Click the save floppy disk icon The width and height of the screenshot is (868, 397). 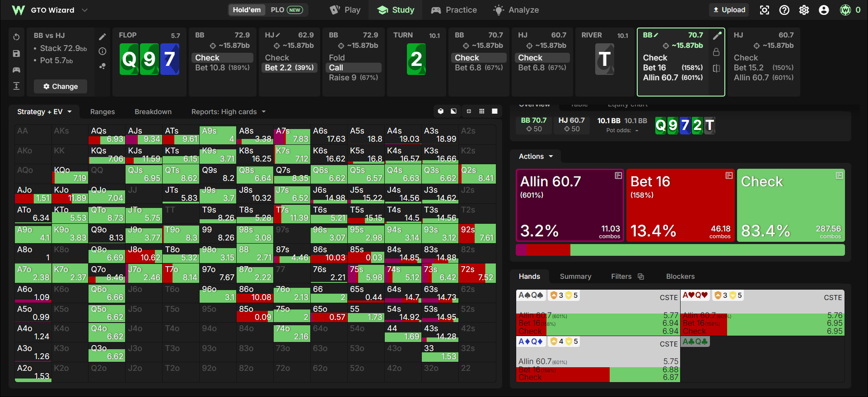(16, 53)
